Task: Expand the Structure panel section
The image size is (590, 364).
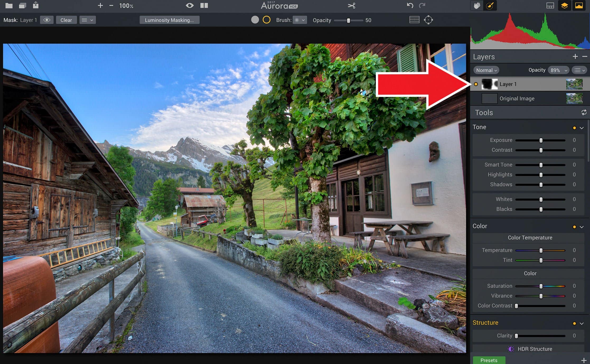Action: [583, 323]
